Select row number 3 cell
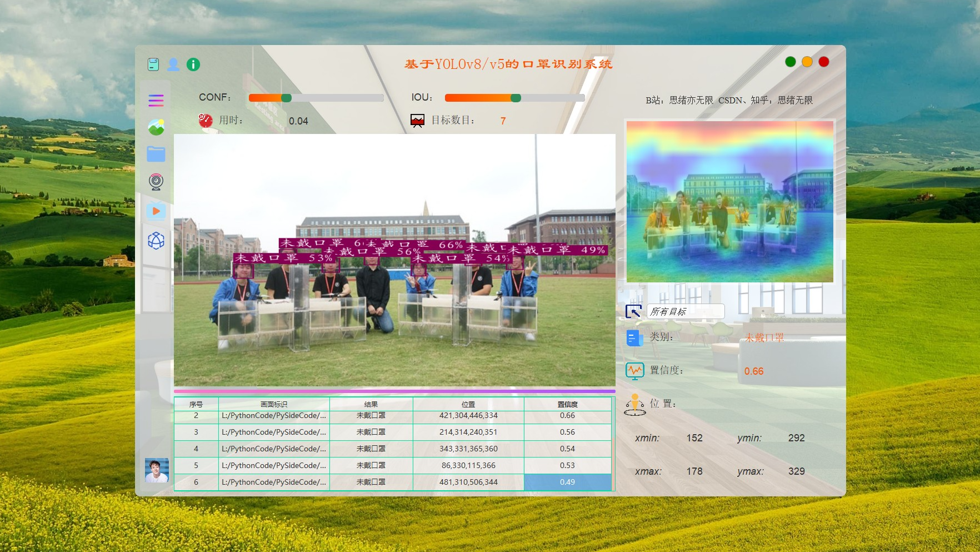Screen dimensions: 980x552 196,432
